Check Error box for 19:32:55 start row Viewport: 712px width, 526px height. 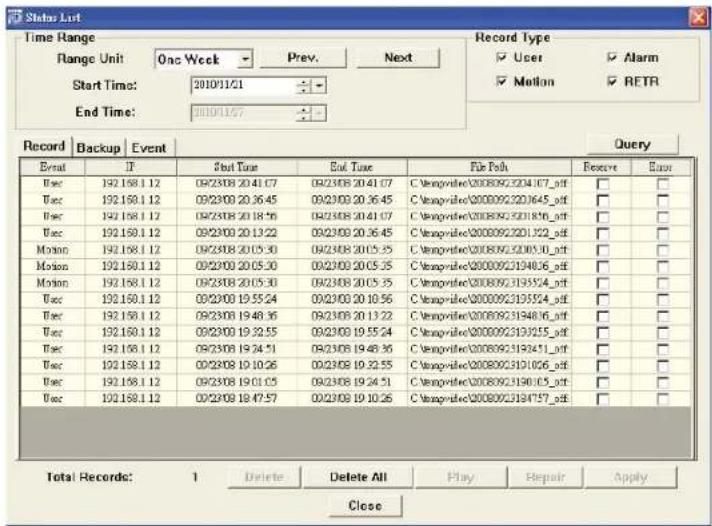(663, 333)
